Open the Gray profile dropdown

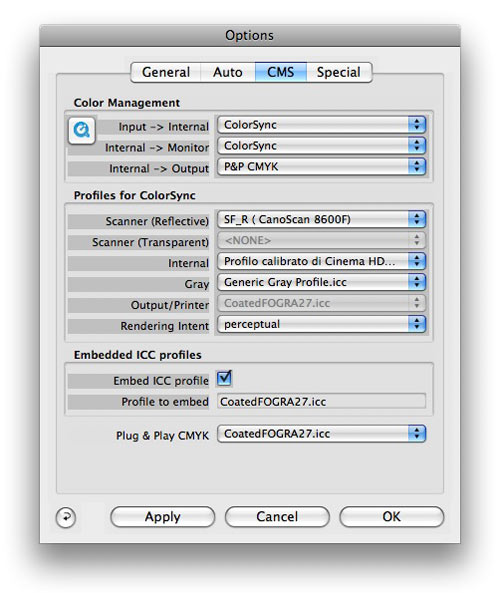tap(321, 282)
